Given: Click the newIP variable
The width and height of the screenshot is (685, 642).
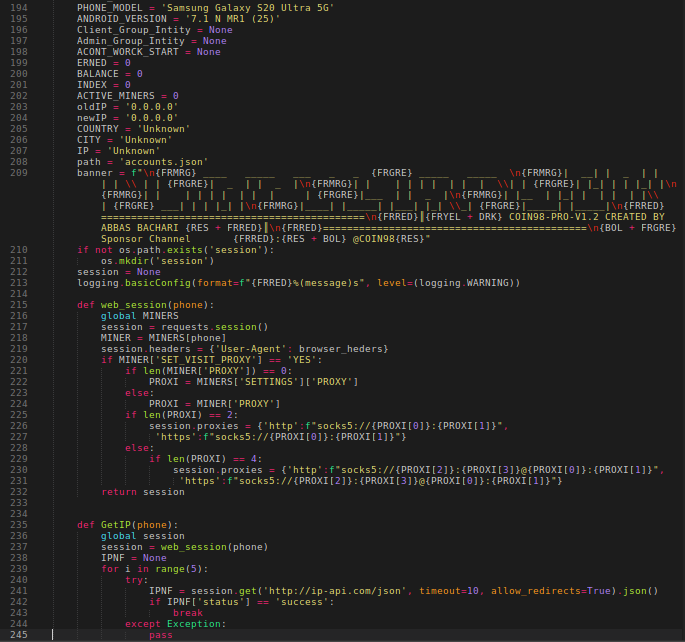Looking at the screenshot, I should (92, 118).
